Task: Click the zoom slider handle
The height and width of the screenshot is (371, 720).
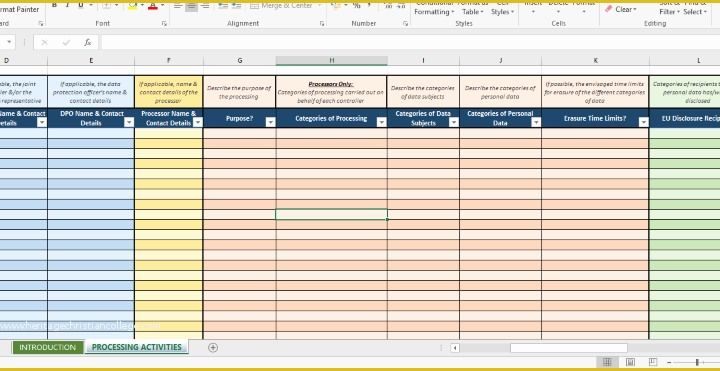Action: (697, 362)
